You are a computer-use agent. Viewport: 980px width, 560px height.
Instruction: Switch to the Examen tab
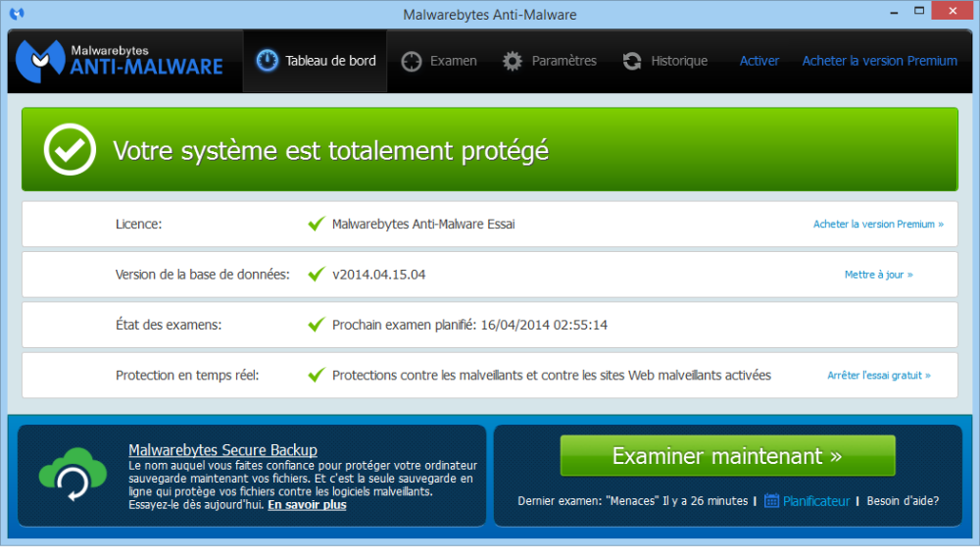coord(439,61)
